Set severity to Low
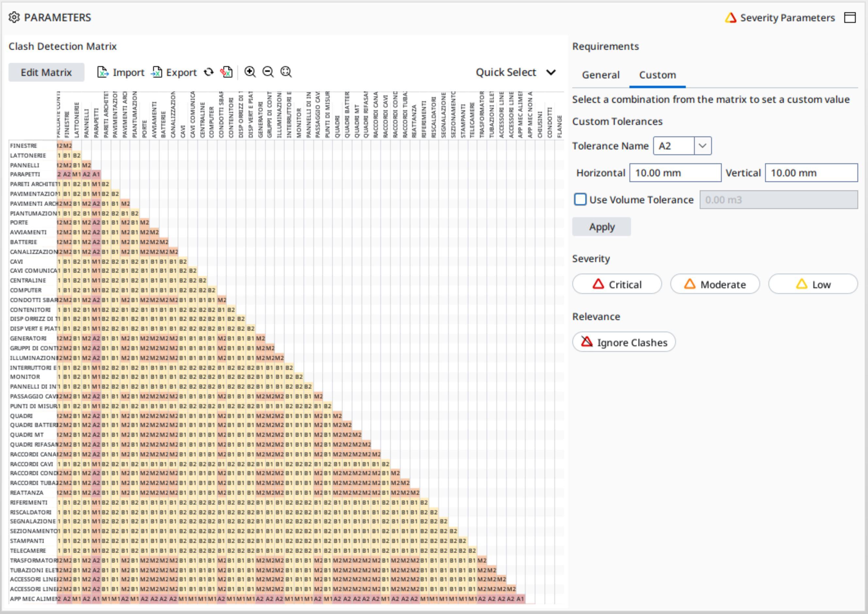Screen dimensions: 868x614 coord(813,284)
